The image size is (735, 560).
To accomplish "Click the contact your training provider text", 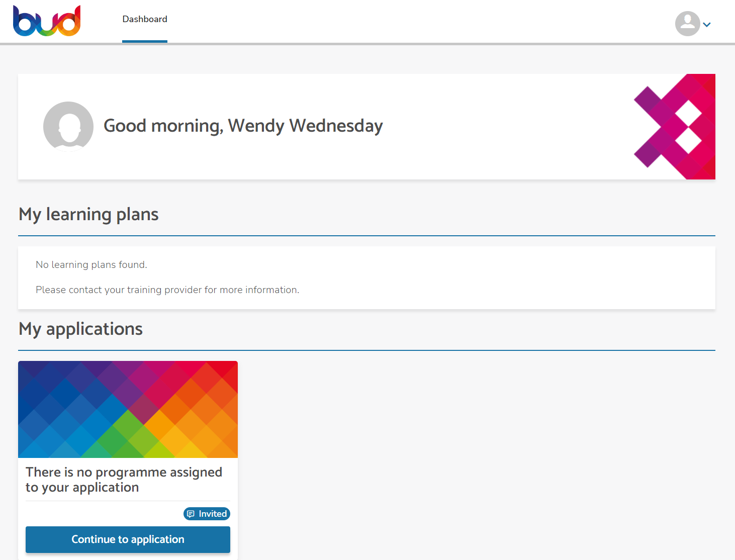I will (x=167, y=290).
